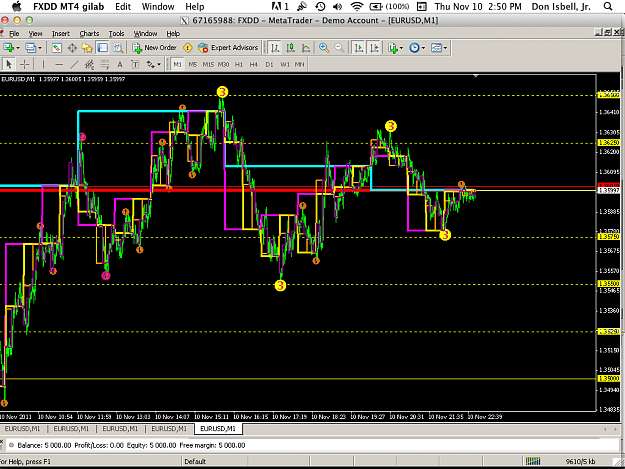Open the Insert menu
Screen dimensions: 625x469
61,33
